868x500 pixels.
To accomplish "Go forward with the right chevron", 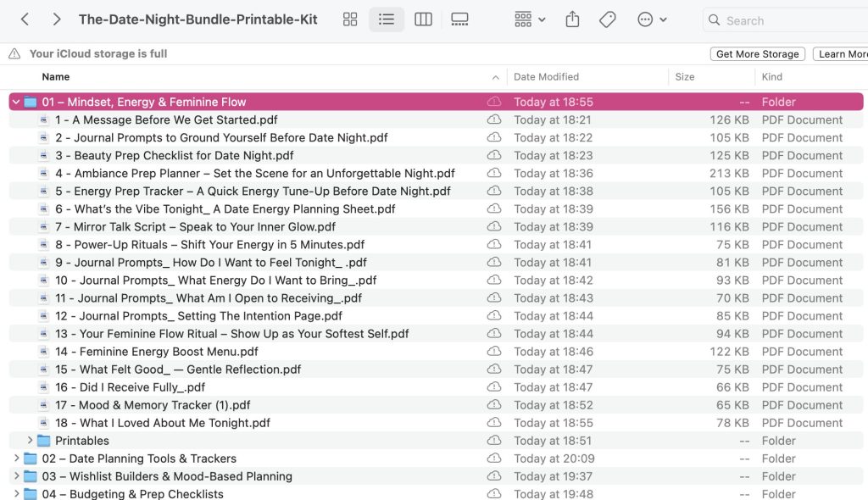I will click(57, 19).
